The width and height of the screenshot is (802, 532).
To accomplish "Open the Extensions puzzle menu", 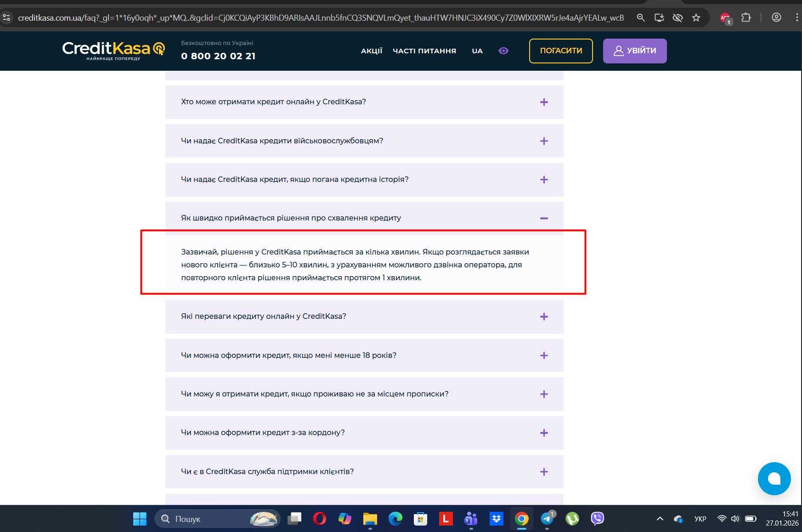I will [x=746, y=18].
